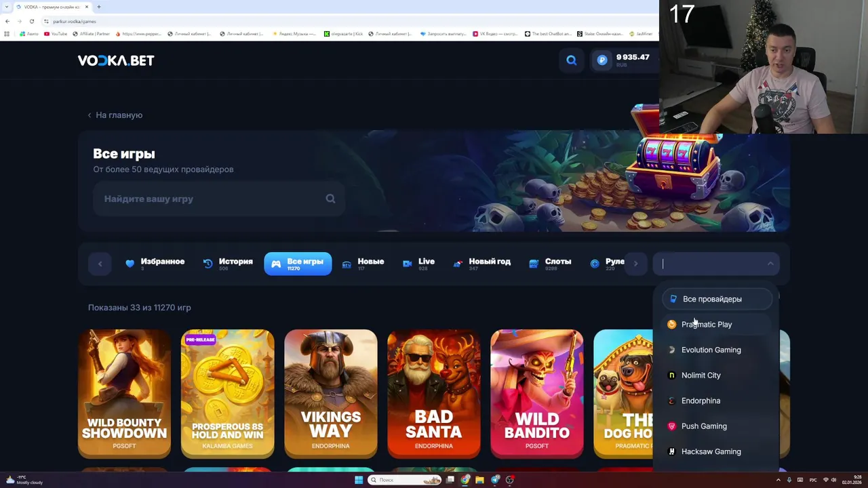Viewport: 868px width, 488px height.
Task: Open Wild Bandito game thumbnail
Action: [536, 394]
